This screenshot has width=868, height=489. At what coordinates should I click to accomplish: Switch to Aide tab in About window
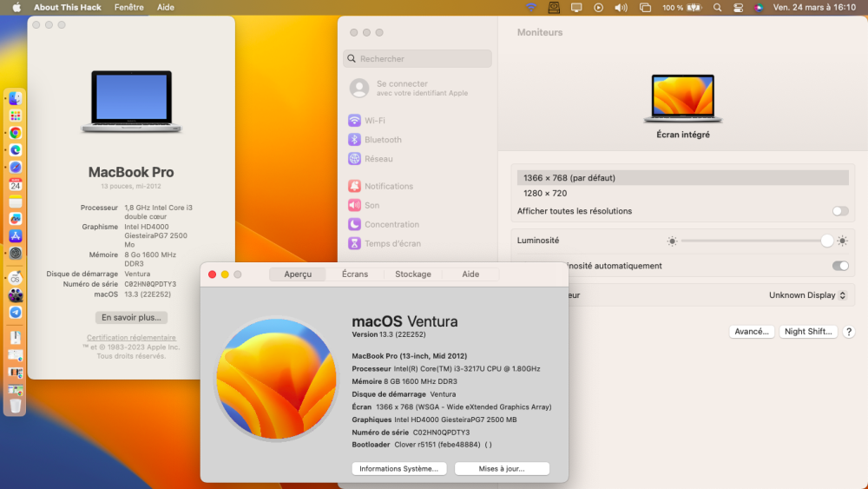tap(470, 274)
